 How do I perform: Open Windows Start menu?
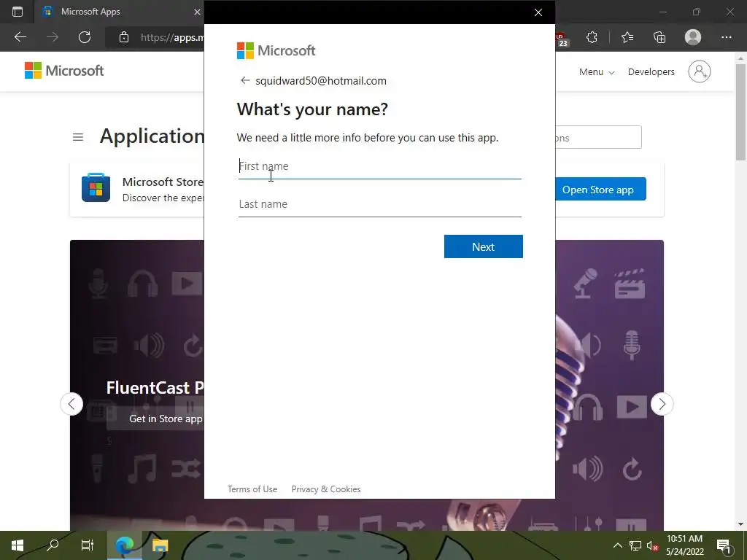[x=18, y=545]
